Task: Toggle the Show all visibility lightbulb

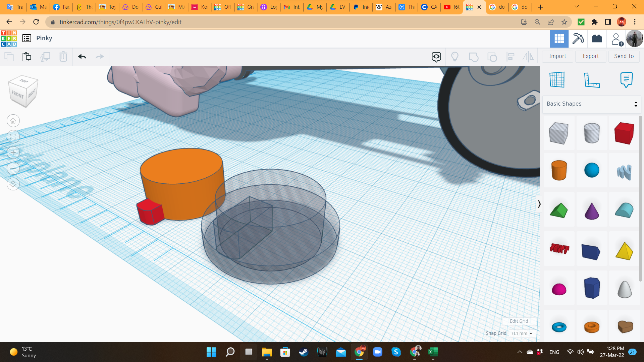Action: click(455, 57)
